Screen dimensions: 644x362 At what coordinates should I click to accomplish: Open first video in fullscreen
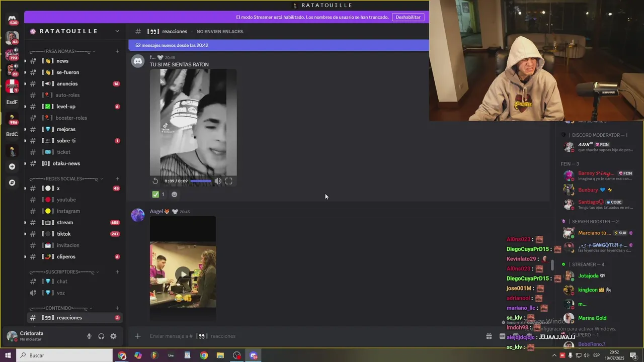coord(229,181)
